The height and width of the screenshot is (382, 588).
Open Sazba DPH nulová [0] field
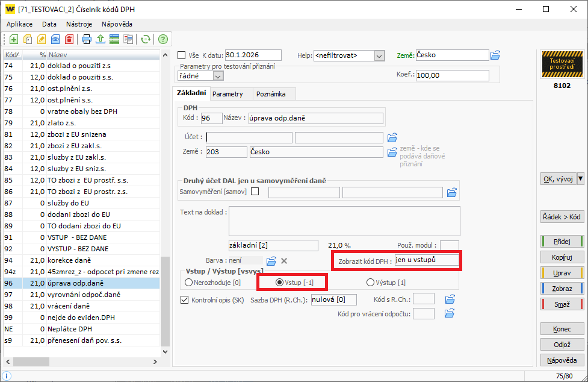click(x=334, y=299)
